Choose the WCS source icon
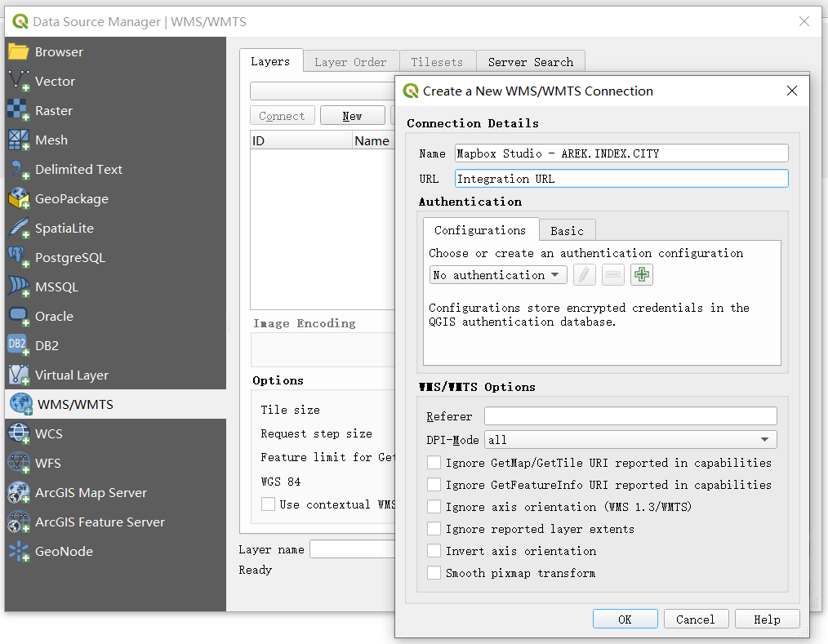Screen dimensions: 828x644 coord(19,434)
